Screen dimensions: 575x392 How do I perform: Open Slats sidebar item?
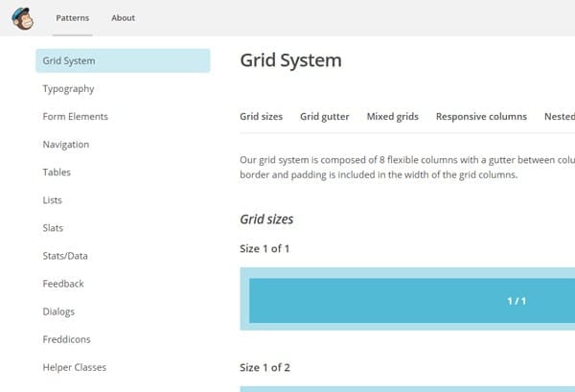53,228
